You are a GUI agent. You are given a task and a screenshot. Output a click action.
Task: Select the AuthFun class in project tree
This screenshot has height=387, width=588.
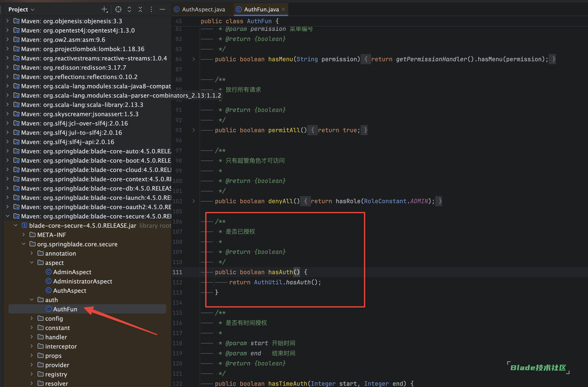click(65, 309)
